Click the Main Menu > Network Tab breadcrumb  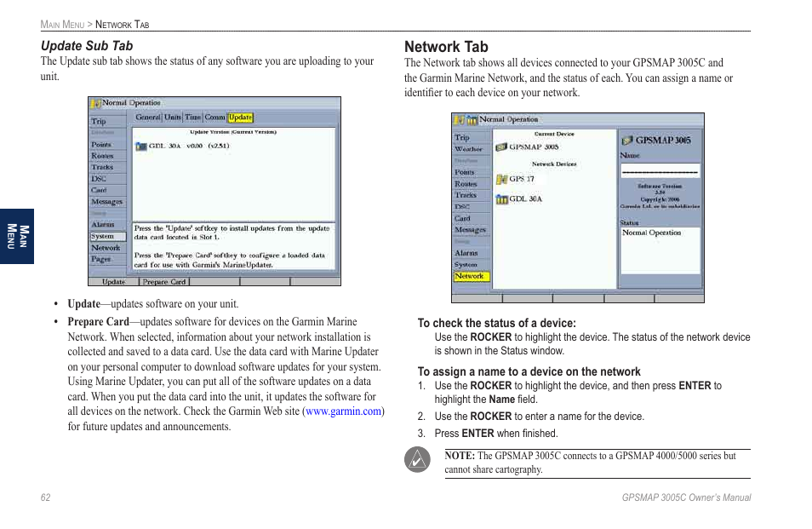(x=94, y=25)
